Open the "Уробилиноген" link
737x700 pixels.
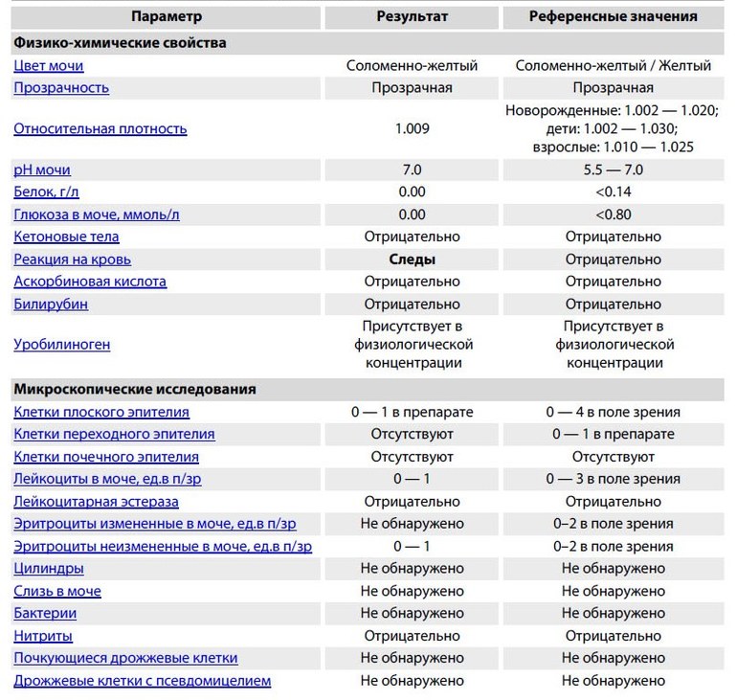pos(62,345)
